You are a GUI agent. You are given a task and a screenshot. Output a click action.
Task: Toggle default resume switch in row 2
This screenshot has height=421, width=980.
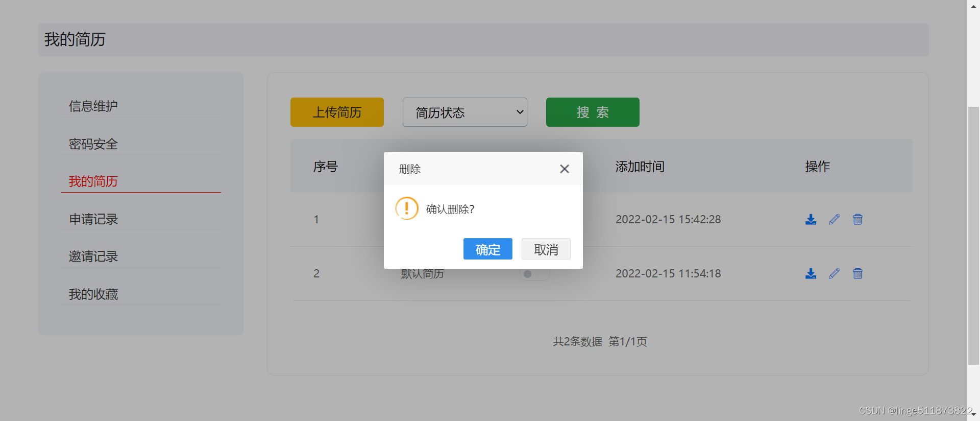[534, 274]
